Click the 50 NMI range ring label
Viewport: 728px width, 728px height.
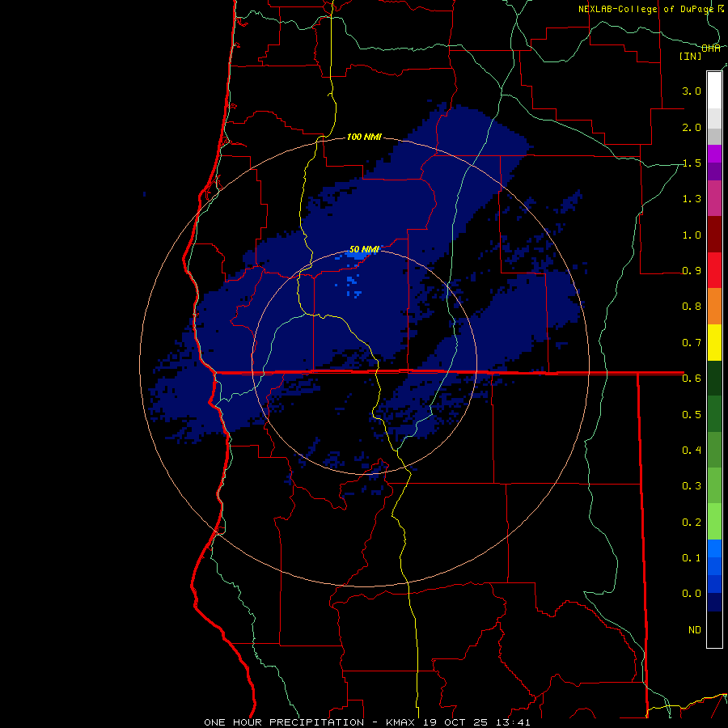coord(364,249)
